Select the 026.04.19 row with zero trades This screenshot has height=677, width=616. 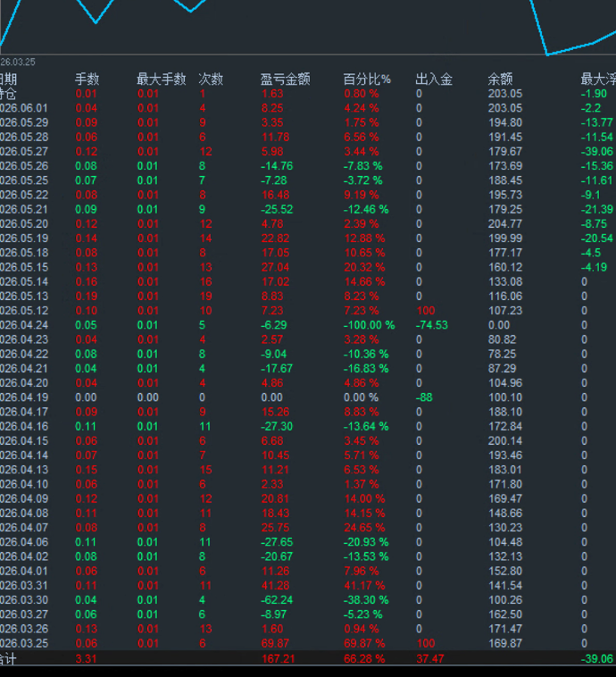coord(308,397)
